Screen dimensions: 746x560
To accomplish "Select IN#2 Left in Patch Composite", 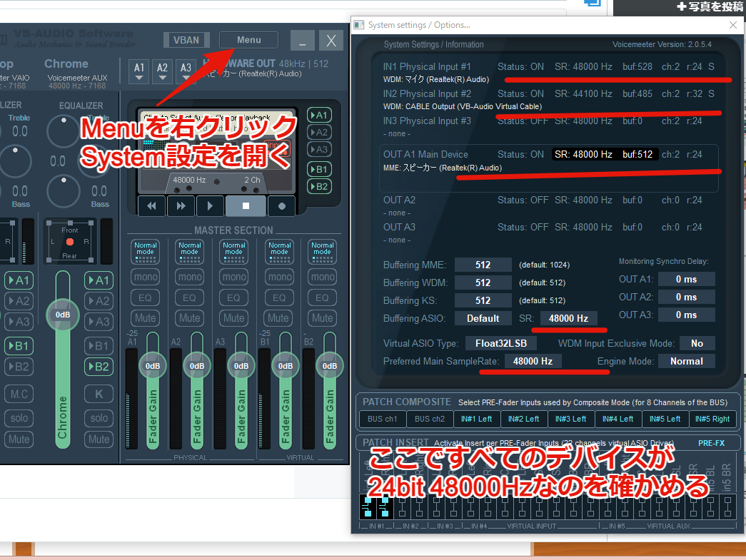I will coord(523,419).
